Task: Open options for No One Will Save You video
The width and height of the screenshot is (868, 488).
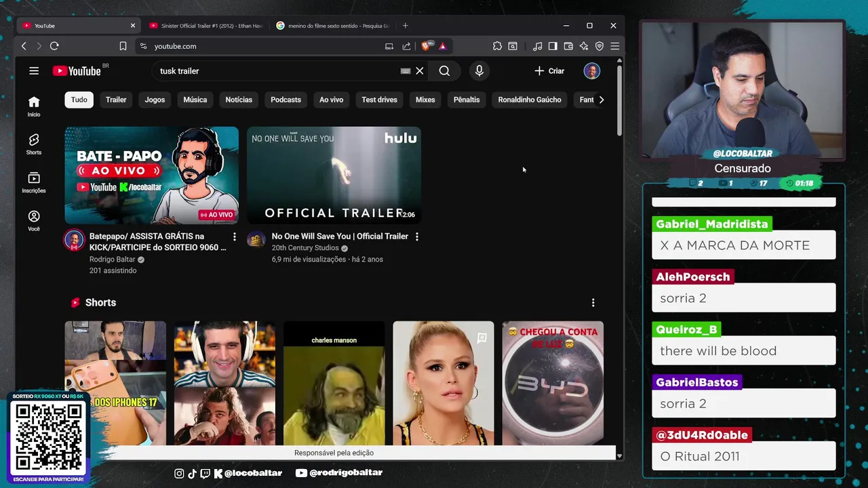Action: tap(417, 237)
